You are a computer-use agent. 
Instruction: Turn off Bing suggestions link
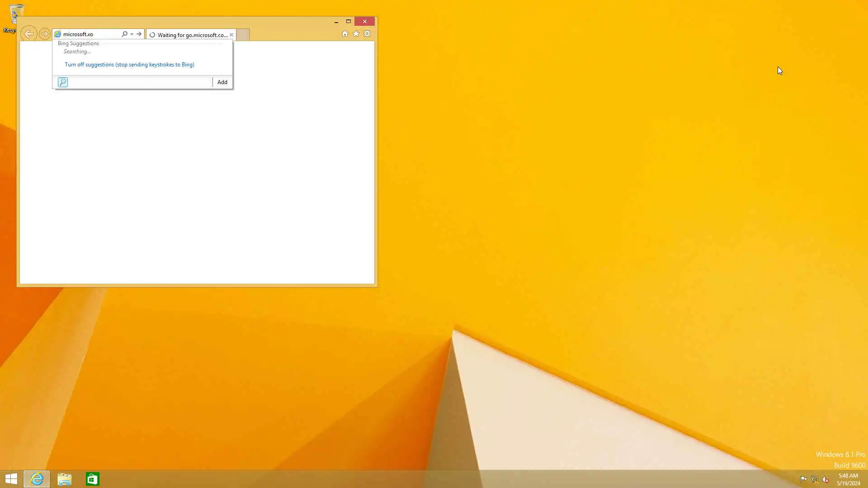point(129,65)
